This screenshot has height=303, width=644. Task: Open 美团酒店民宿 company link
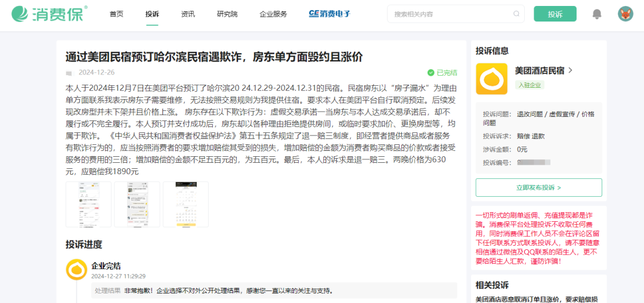click(x=540, y=70)
